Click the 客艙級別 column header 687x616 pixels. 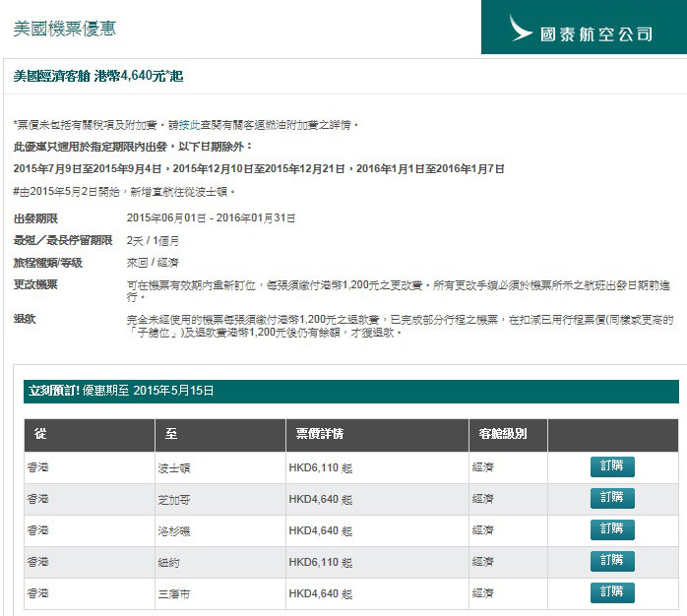point(502,434)
